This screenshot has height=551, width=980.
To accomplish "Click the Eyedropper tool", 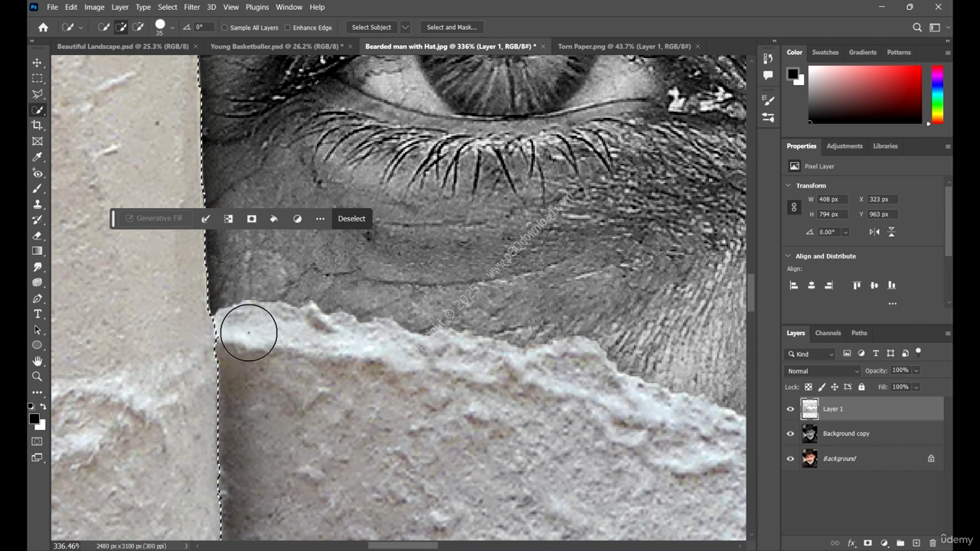I will 37,157.
